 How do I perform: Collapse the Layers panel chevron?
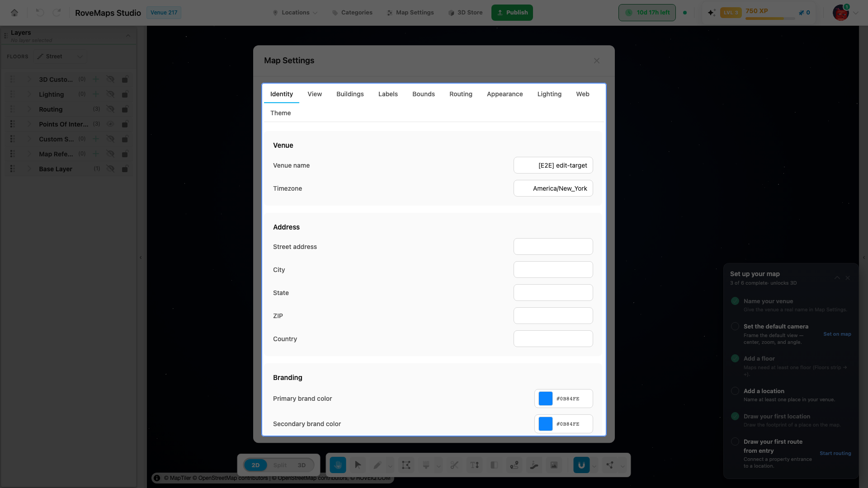click(x=128, y=36)
